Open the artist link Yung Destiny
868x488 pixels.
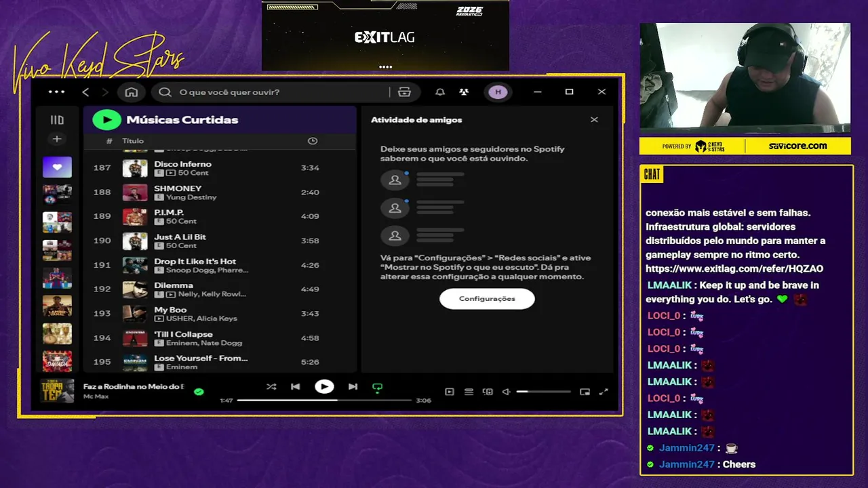191,197
